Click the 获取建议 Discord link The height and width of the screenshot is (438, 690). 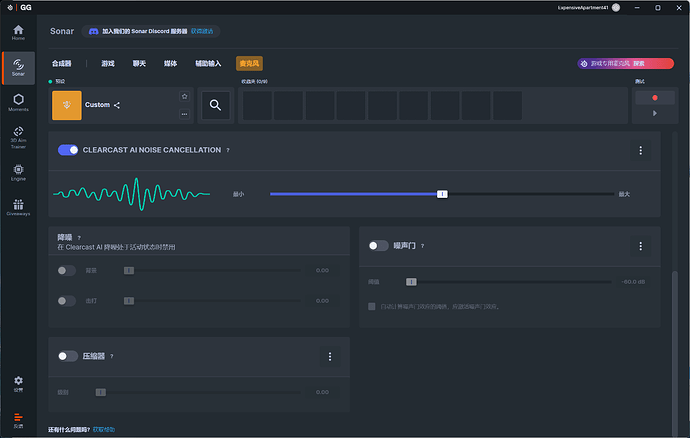coord(203,31)
